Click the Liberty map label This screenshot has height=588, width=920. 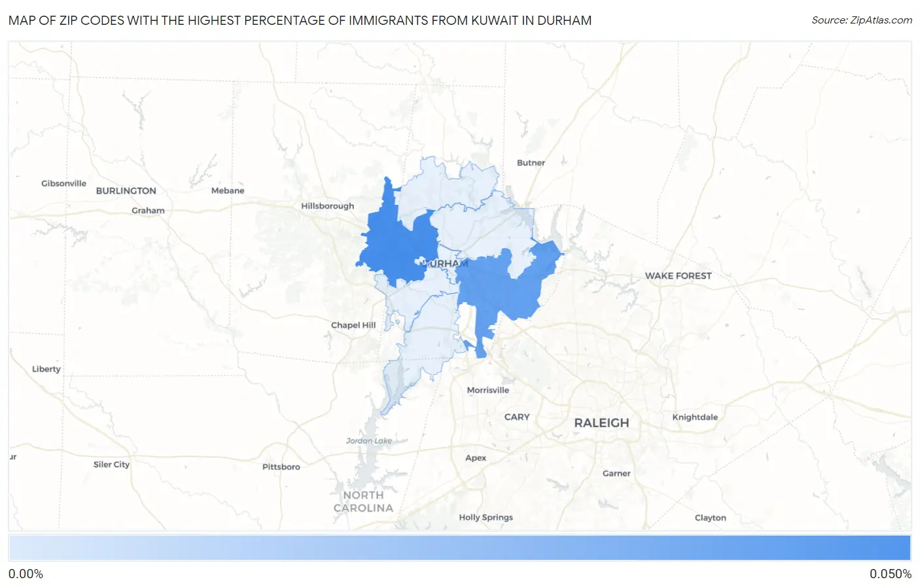(46, 369)
